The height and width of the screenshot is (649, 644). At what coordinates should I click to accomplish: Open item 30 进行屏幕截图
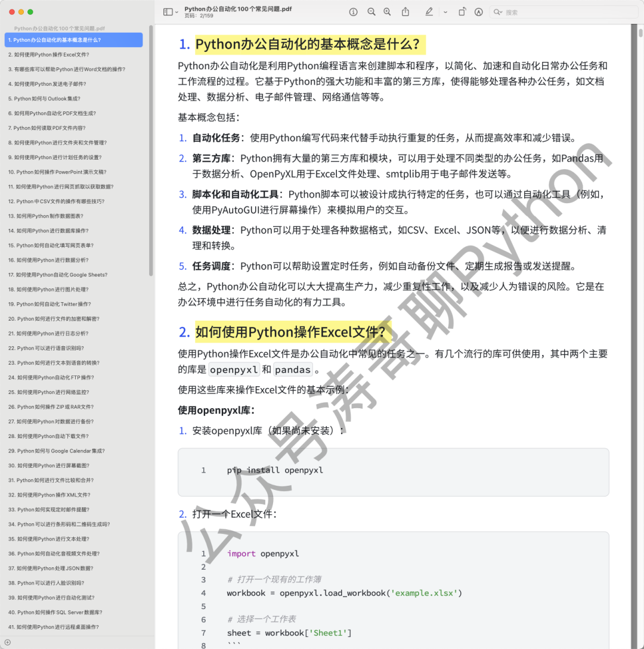click(74, 465)
